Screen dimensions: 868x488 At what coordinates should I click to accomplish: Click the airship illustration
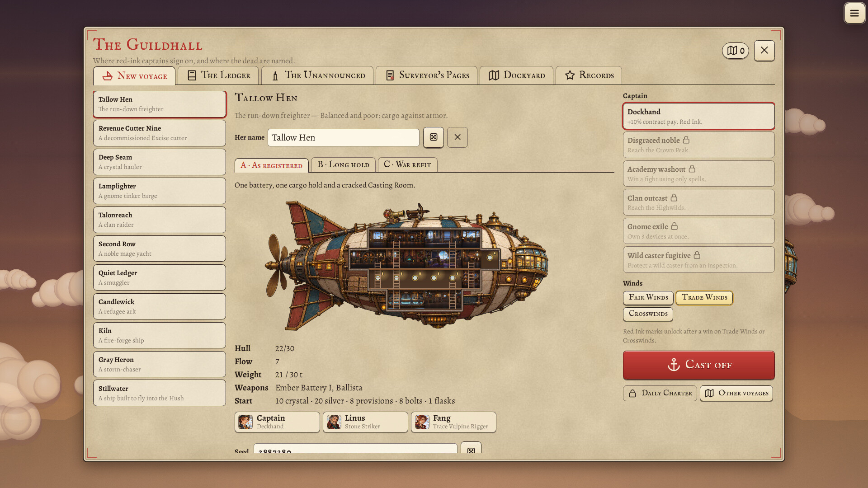click(406, 266)
